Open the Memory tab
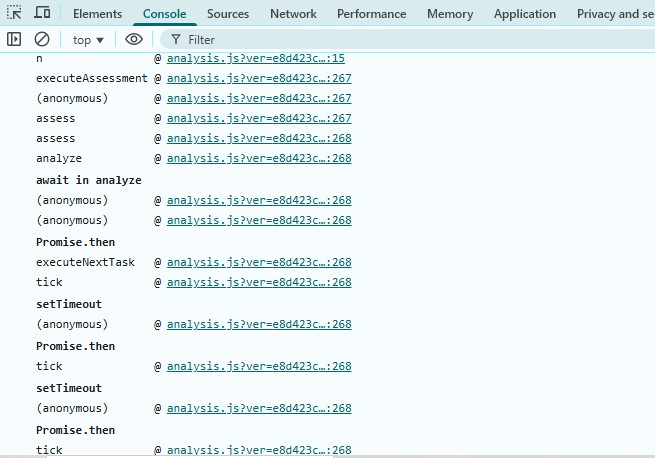Image resolution: width=655 pixels, height=458 pixels. [450, 14]
